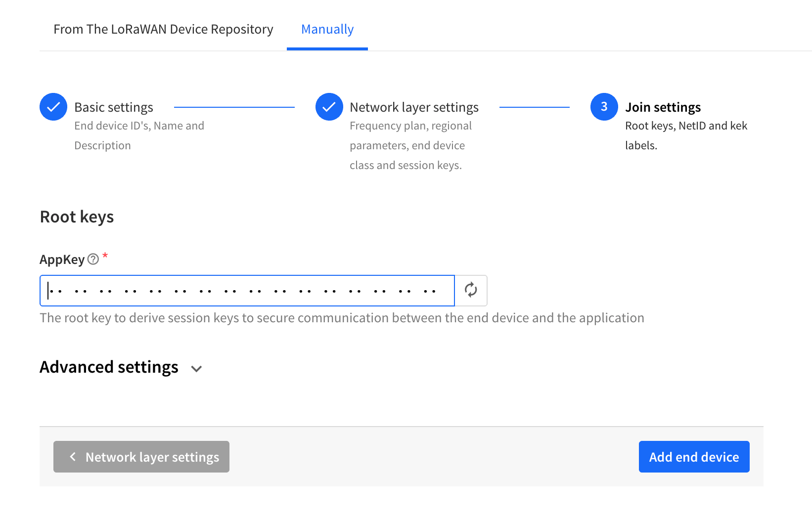
Task: Click the left arrow in the back button
Action: click(x=73, y=457)
